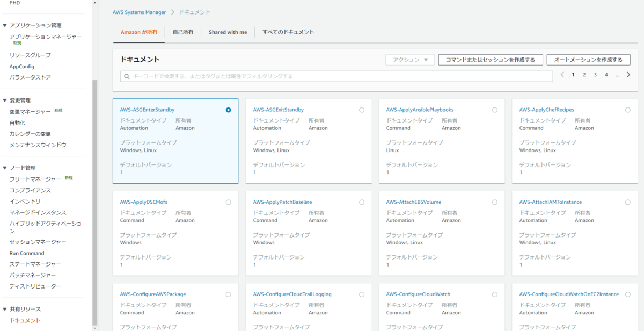
Task: Open マネージドインスタンス in sidebar
Action: 38,212
